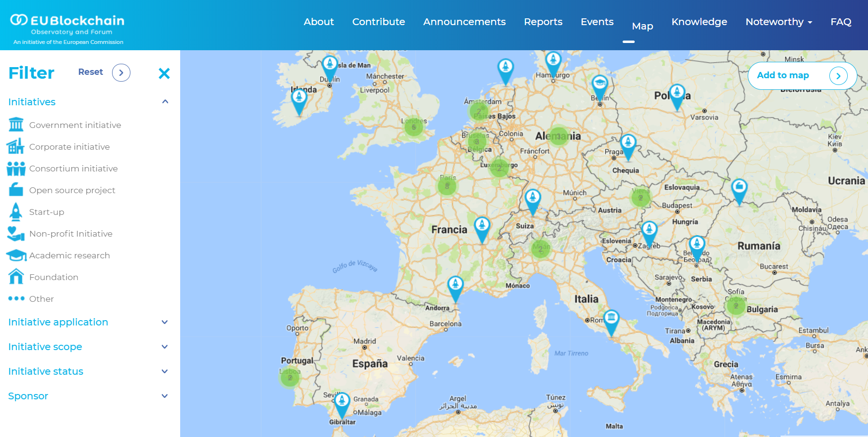Expand the Sponsor filter section
The height and width of the screenshot is (437, 868).
coord(165,396)
